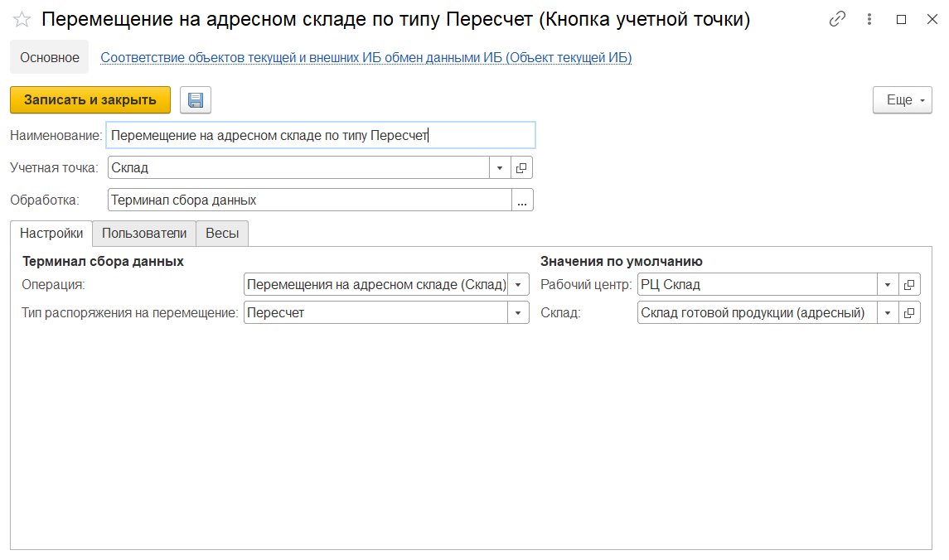Open the Рабочий центр record icon
The image size is (949, 560).
click(909, 285)
